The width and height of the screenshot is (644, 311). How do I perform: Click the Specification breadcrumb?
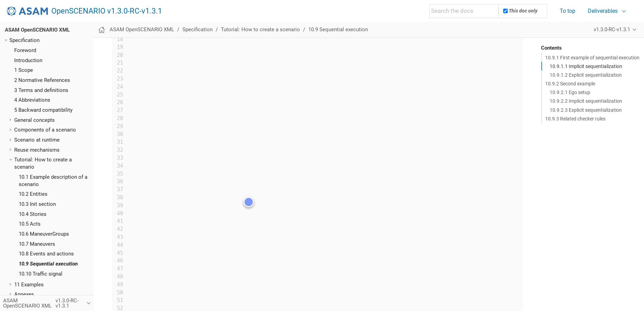click(197, 30)
